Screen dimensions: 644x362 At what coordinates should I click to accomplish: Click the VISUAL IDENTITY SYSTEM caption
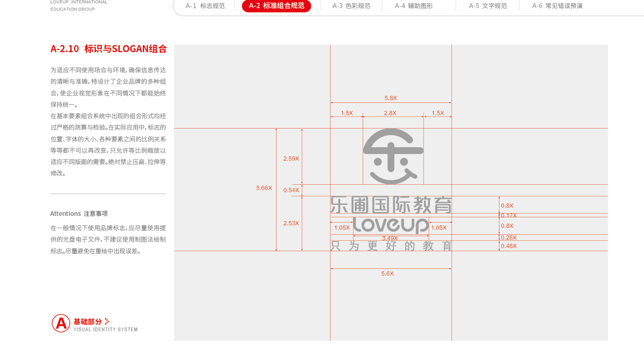(106, 329)
